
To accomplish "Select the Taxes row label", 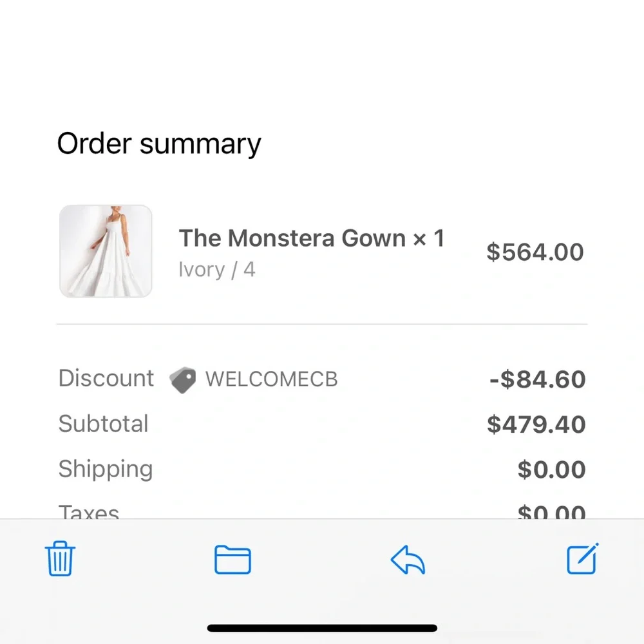I will (x=89, y=511).
